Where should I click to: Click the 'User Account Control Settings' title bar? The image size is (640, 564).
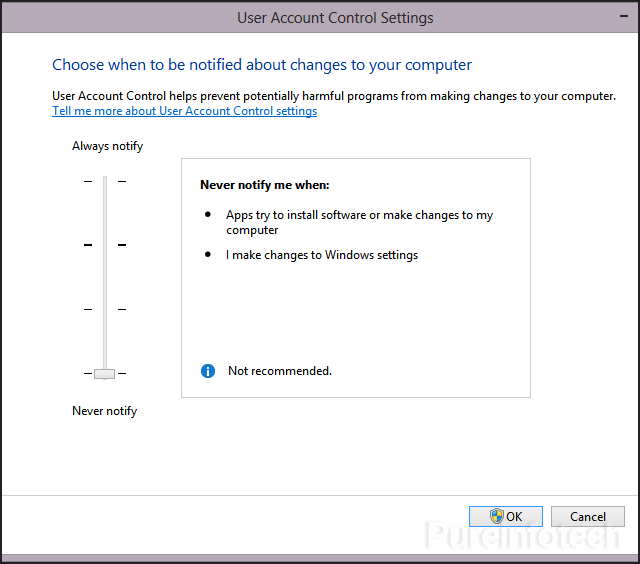tap(320, 18)
